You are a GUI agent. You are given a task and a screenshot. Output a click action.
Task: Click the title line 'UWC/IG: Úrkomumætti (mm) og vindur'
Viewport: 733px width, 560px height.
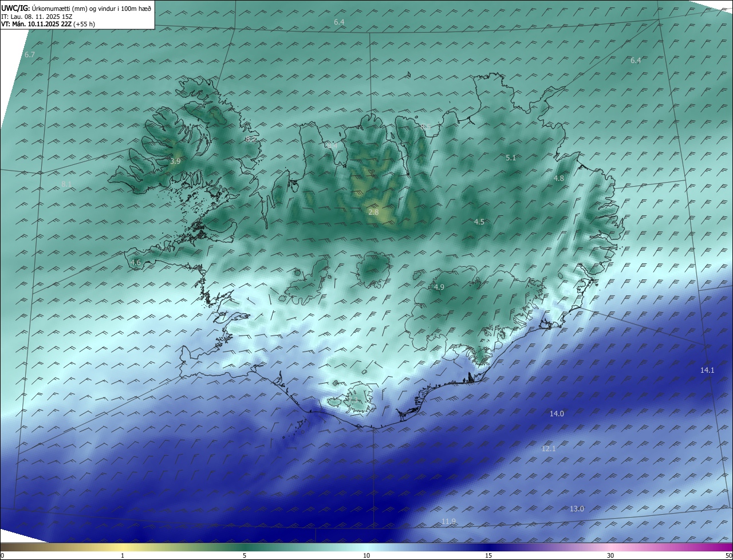click(x=76, y=8)
